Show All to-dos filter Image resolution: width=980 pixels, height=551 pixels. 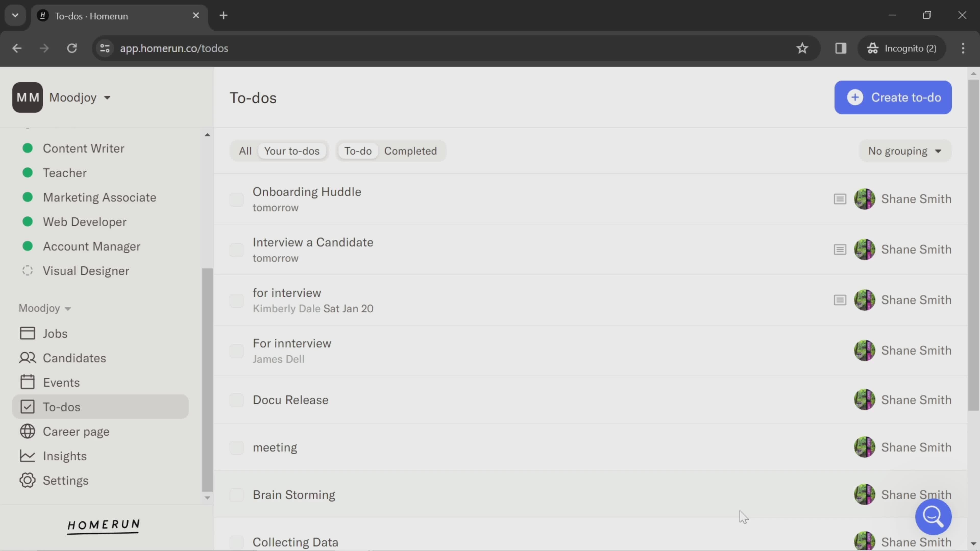tap(245, 151)
